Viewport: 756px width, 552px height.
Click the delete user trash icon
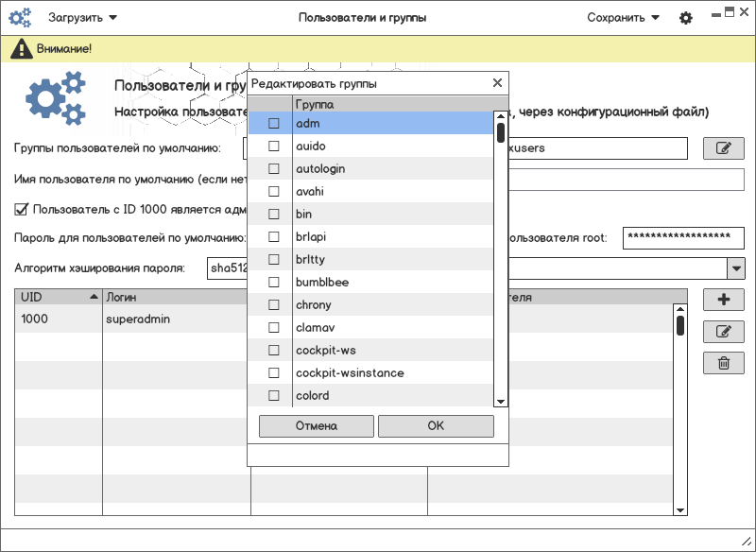coord(724,363)
